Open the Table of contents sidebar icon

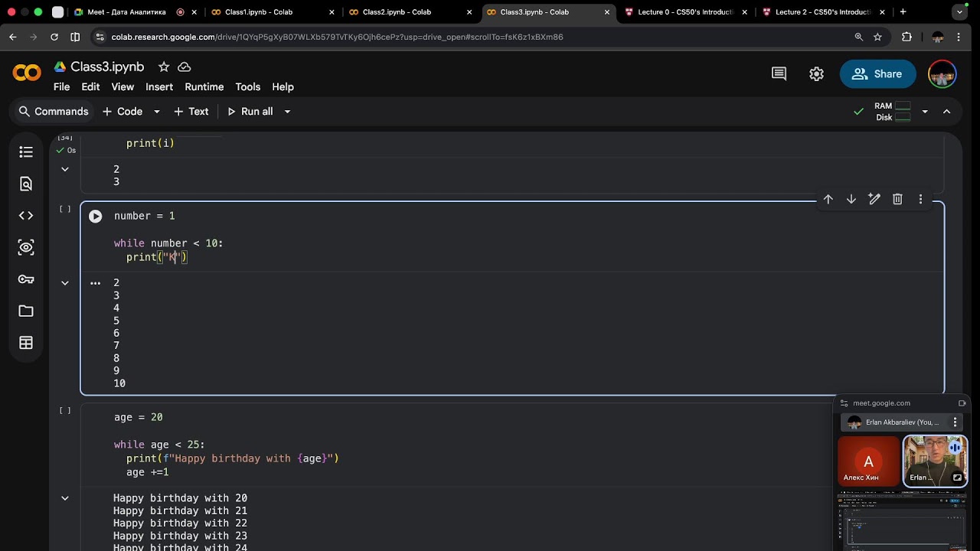pyautogui.click(x=26, y=152)
